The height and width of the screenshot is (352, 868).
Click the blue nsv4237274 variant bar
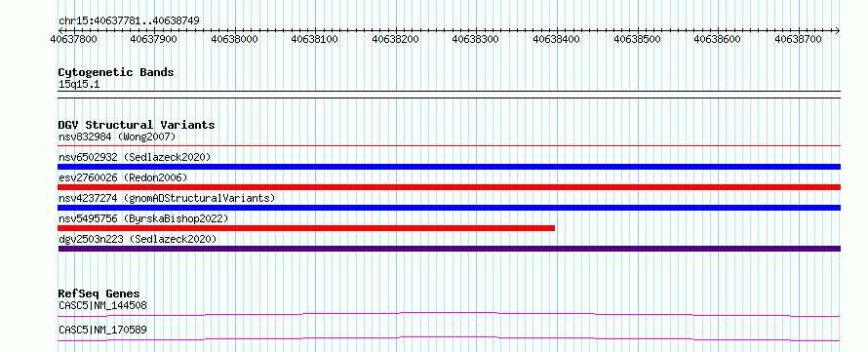tap(449, 208)
